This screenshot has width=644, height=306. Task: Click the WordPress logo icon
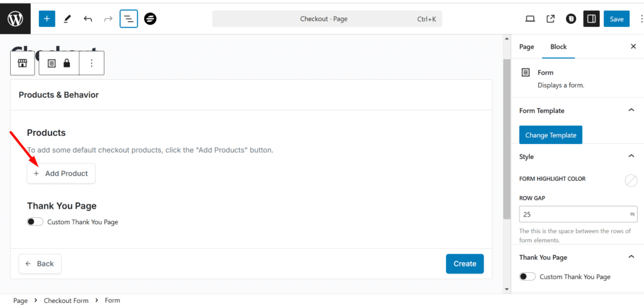(x=15, y=19)
